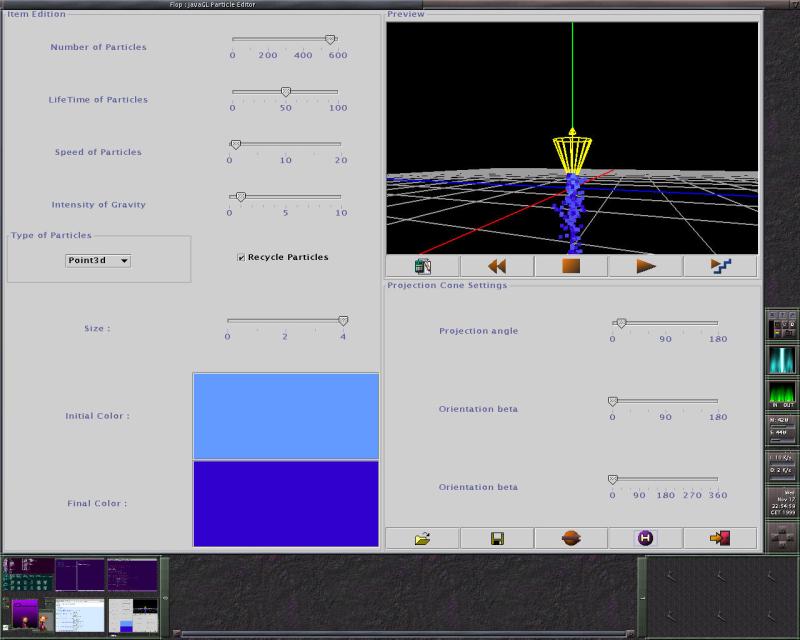The image size is (800, 640).
Task: Click the purple circle H icon
Action: [645, 538]
